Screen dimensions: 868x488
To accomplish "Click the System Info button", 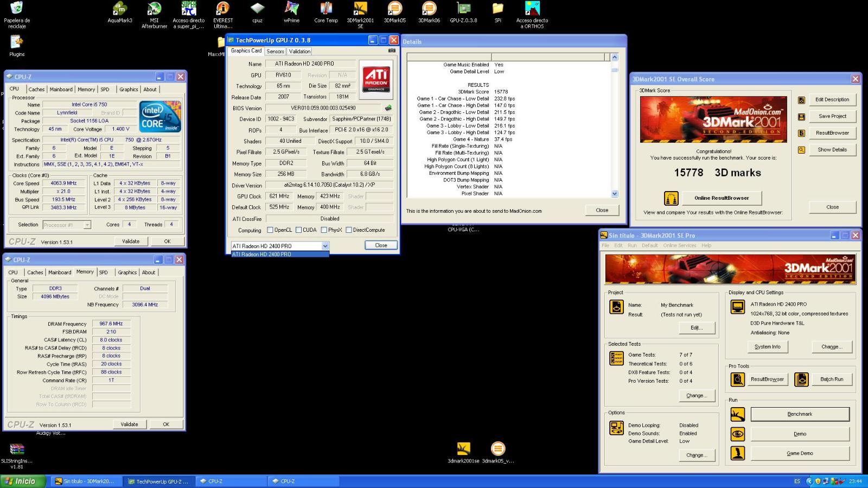I will (767, 347).
